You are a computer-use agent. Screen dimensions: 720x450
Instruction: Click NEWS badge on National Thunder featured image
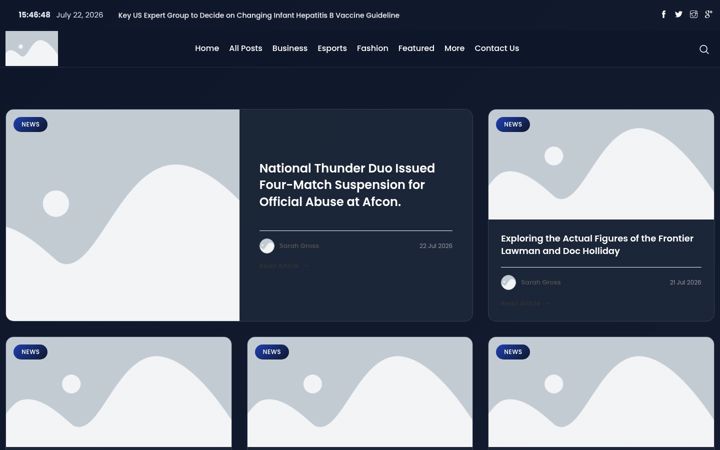coord(30,124)
